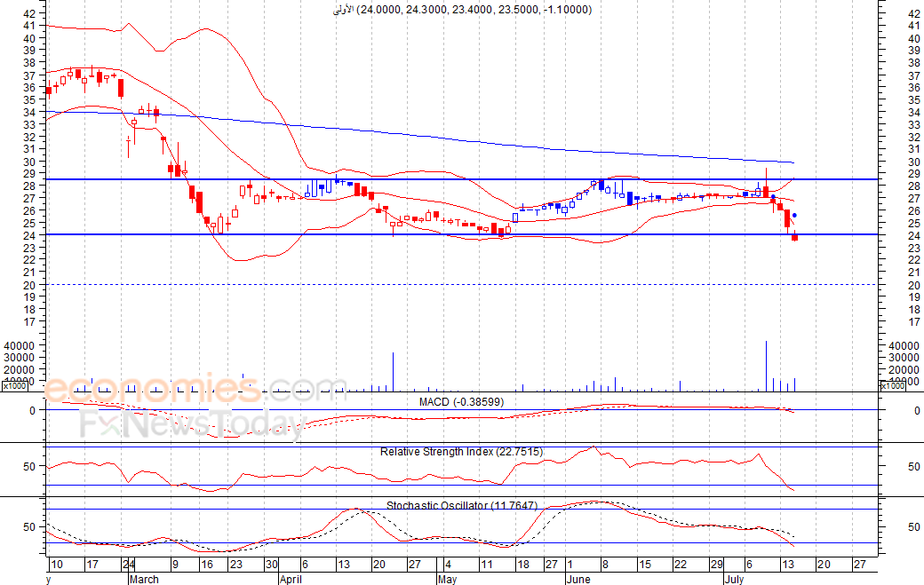
Task: Click the 40000 volume label on left axis
Action: (x=20, y=345)
